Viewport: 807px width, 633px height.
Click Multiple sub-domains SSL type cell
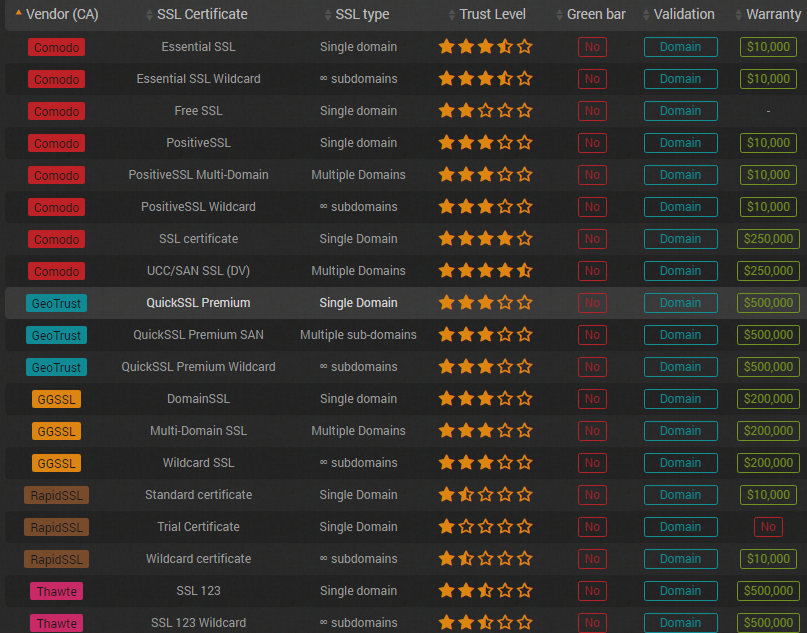[x=358, y=335]
